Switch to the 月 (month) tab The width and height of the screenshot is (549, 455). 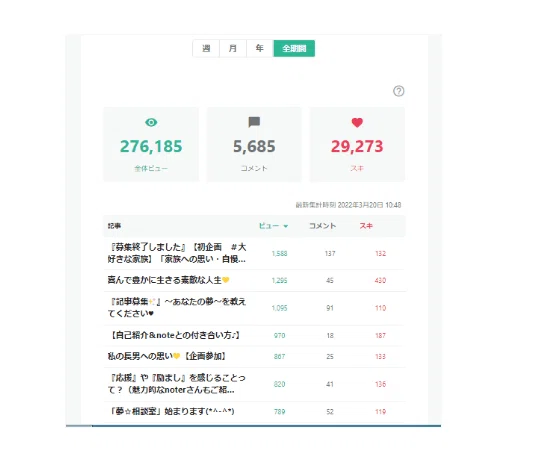[x=233, y=48]
